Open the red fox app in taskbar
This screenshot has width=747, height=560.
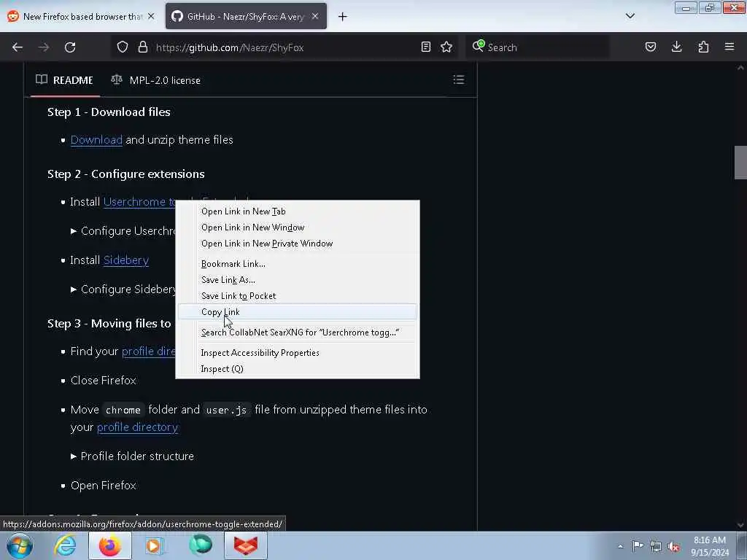point(246,545)
